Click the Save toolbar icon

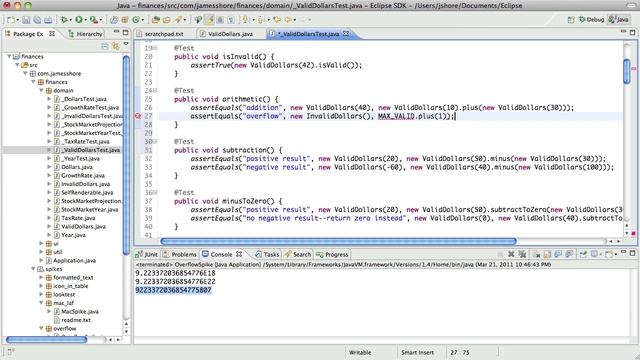click(x=26, y=20)
